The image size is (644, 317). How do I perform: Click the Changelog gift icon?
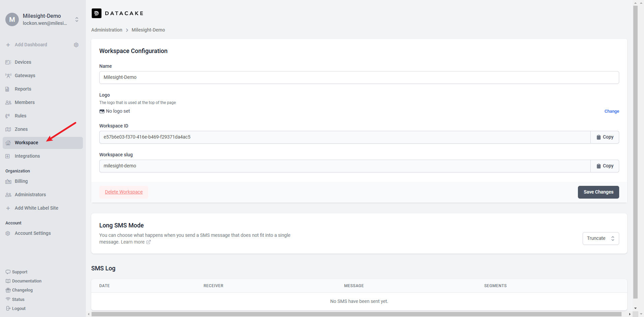(x=8, y=290)
